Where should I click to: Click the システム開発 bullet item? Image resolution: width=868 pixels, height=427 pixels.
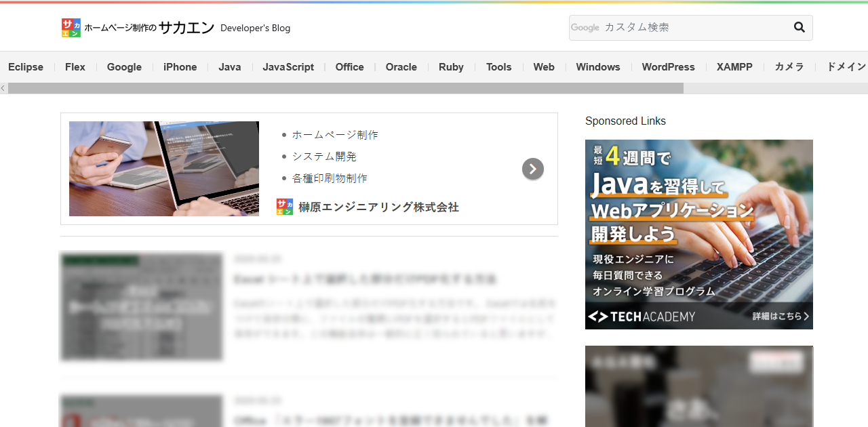click(324, 157)
